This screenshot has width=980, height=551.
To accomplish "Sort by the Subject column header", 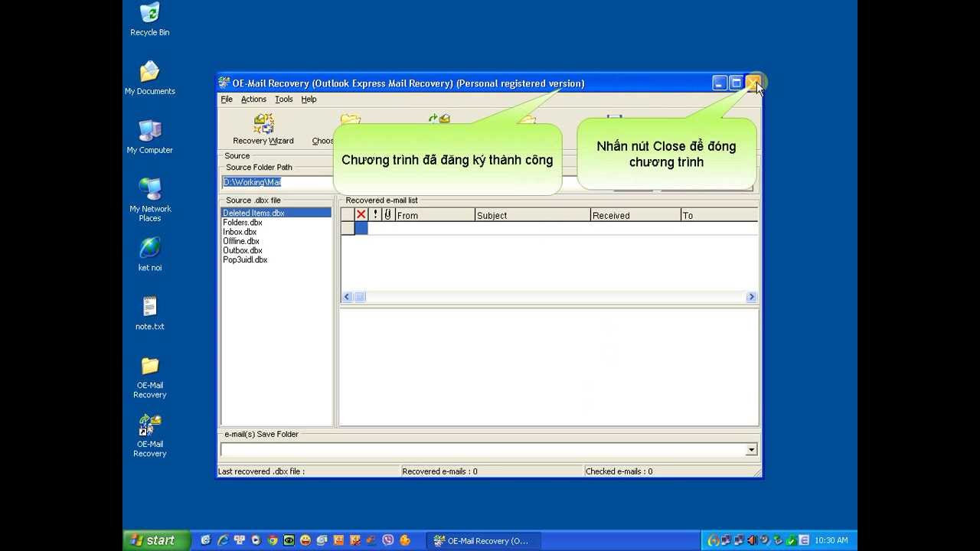I will click(x=532, y=215).
